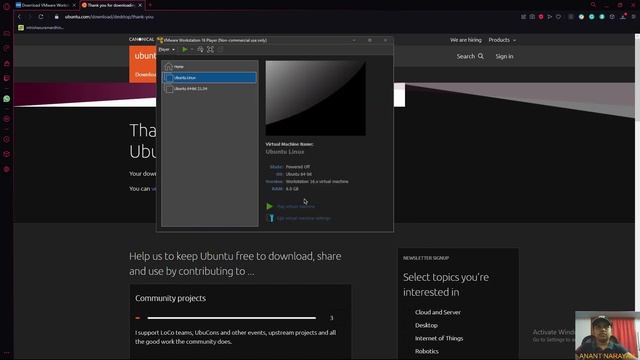
Task: Open the Player menu dropdown in VMware
Action: tap(167, 49)
